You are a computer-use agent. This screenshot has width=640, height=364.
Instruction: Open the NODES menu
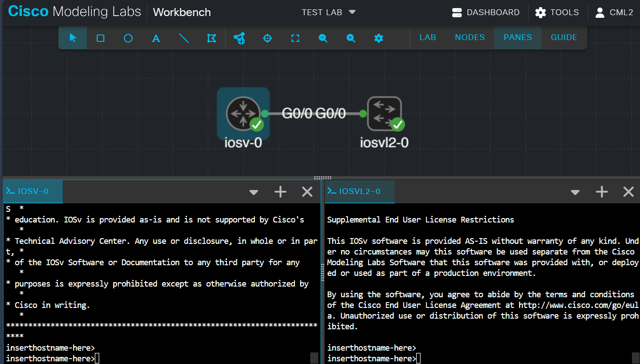pos(470,37)
